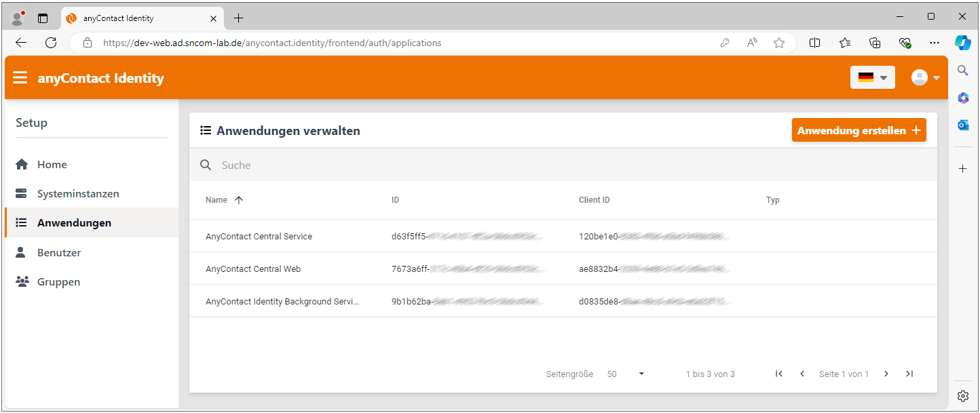Expand the user account menu

926,77
